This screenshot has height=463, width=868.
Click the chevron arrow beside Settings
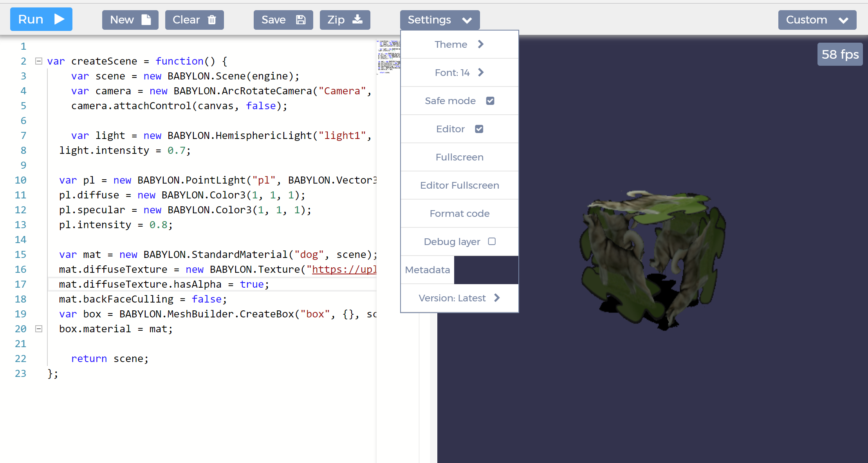(467, 20)
